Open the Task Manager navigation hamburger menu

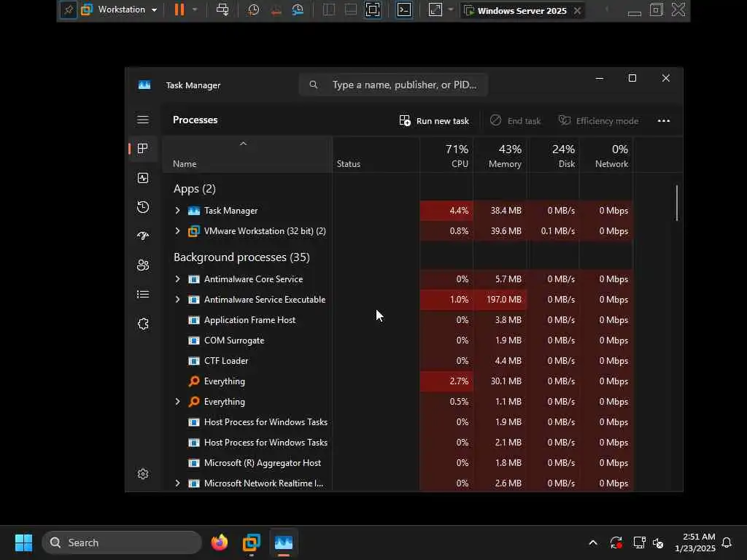pos(143,120)
